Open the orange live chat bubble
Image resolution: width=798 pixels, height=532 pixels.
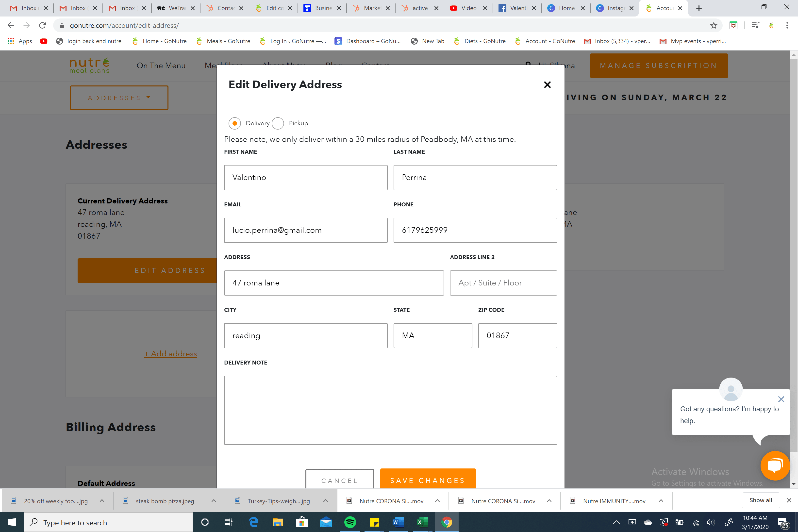click(x=775, y=465)
